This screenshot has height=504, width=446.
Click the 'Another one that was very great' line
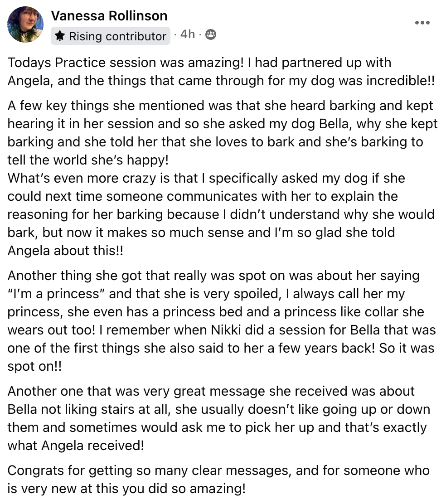(x=211, y=391)
